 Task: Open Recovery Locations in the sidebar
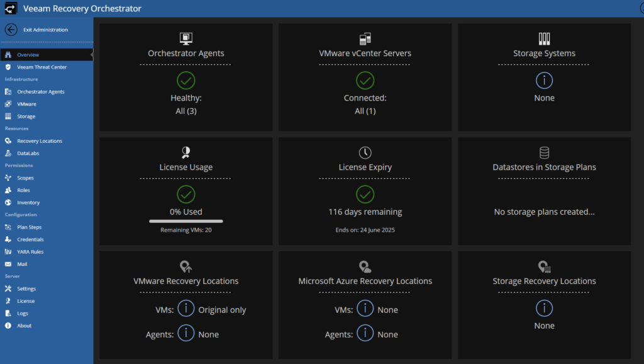click(x=40, y=141)
